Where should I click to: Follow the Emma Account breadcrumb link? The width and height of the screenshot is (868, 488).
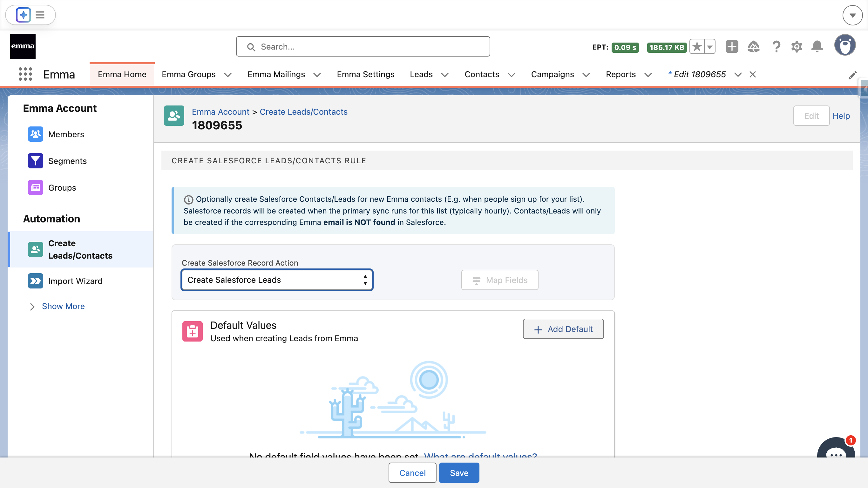pos(220,112)
